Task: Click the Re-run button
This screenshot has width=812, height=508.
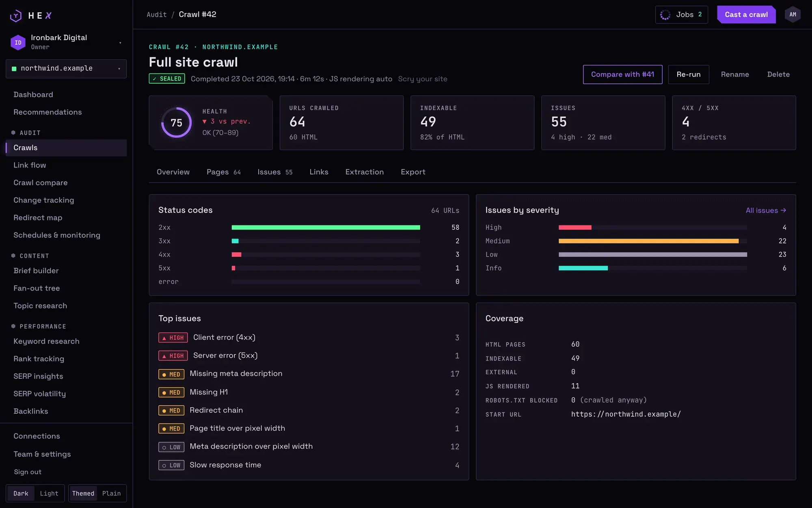Action: (x=689, y=74)
